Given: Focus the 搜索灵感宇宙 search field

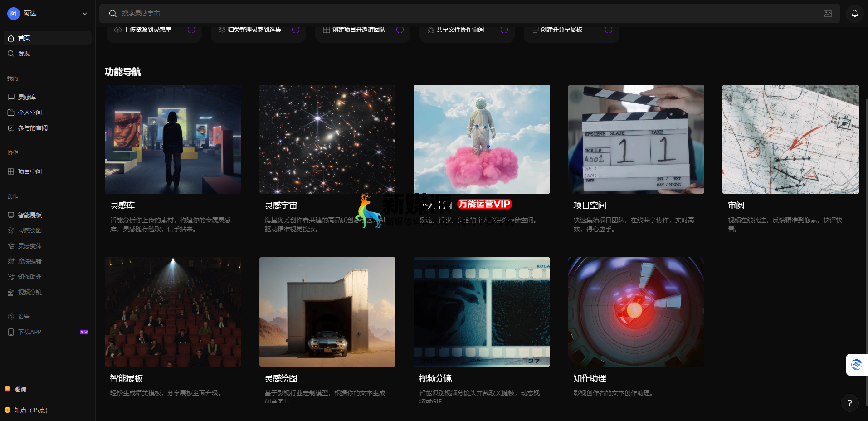Looking at the screenshot, I should click(x=469, y=14).
